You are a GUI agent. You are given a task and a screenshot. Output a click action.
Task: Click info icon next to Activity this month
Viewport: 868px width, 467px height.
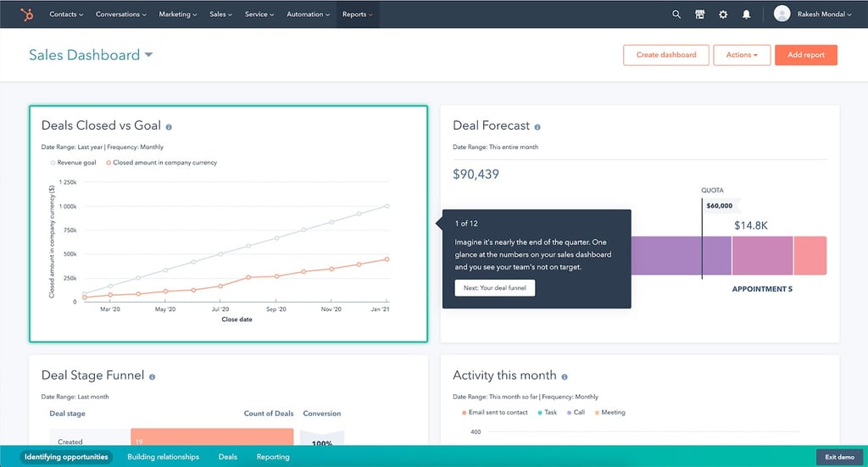coord(565,377)
